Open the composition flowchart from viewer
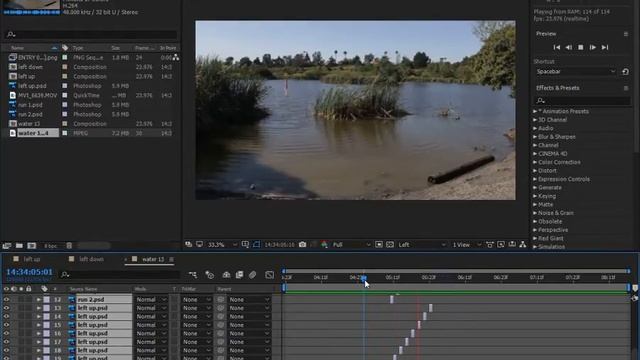The height and width of the screenshot is (360, 640). pyautogui.click(x=523, y=244)
